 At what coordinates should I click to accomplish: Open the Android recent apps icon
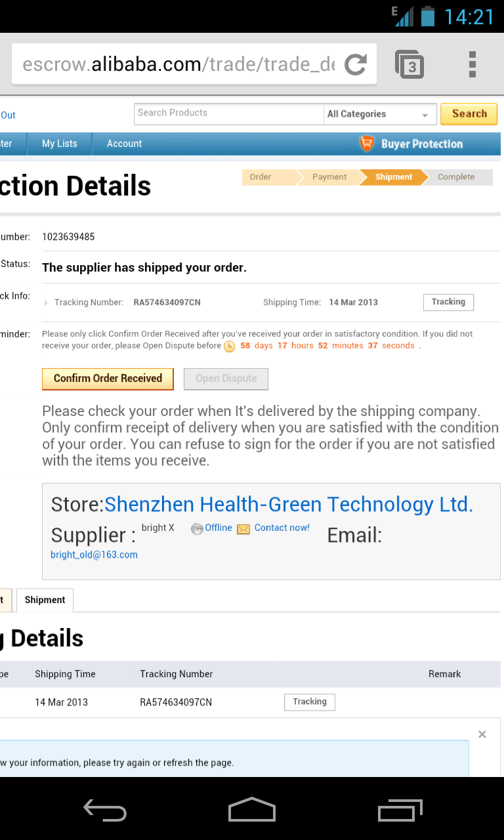pos(400,810)
